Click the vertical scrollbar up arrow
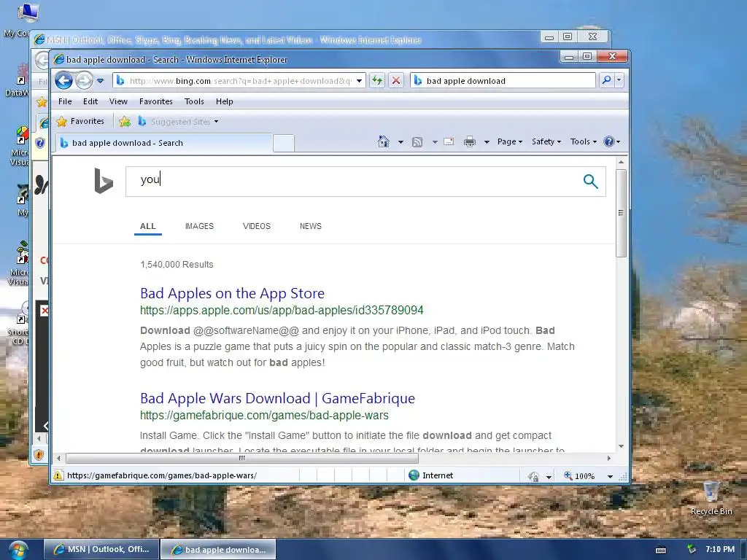Image resolution: width=747 pixels, height=560 pixels. point(621,163)
